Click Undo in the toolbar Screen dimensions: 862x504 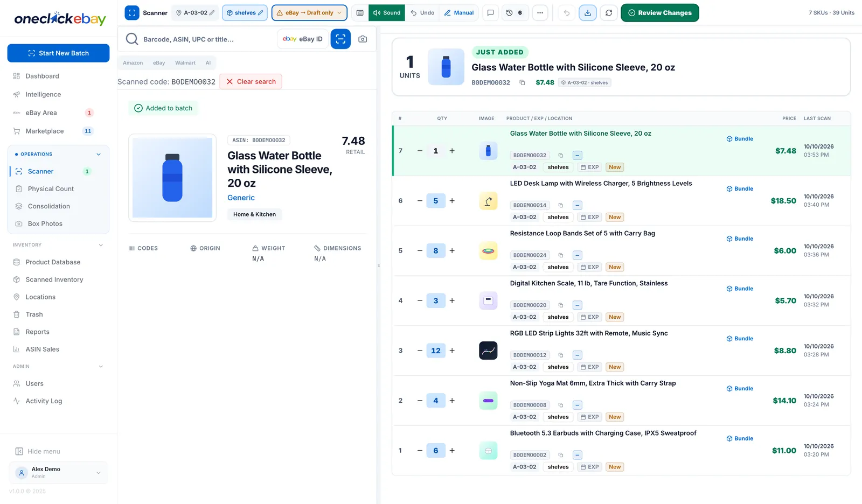point(422,13)
